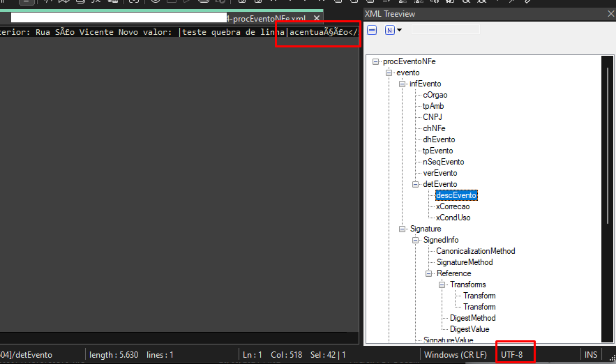
Task: Close the procEventoNFe.xml tab
Action: (317, 18)
